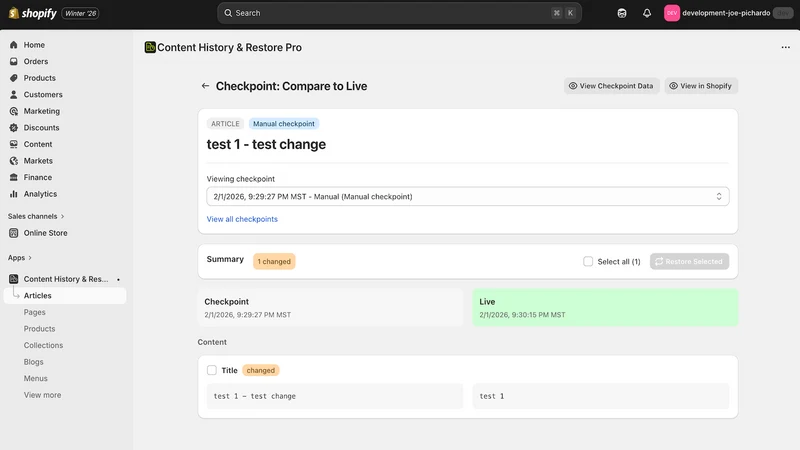Image resolution: width=800 pixels, height=450 pixels.
Task: Click the Online Store icon
Action: click(x=14, y=233)
